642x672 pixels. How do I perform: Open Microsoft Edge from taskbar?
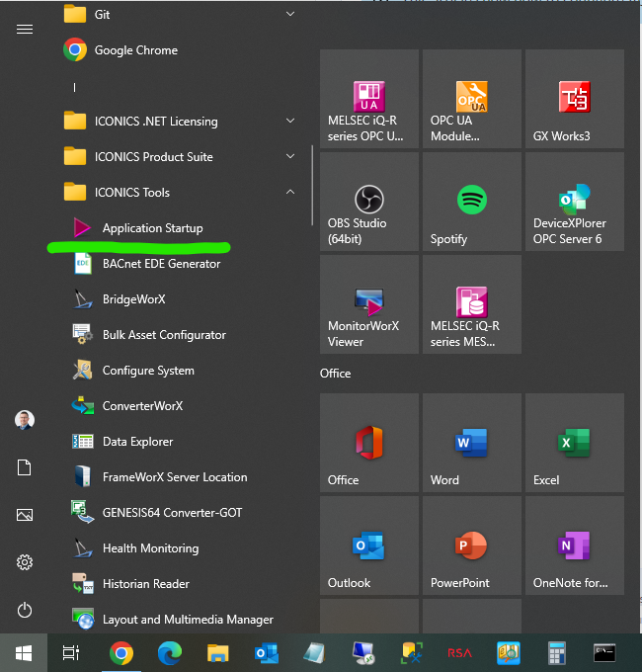pos(170,653)
